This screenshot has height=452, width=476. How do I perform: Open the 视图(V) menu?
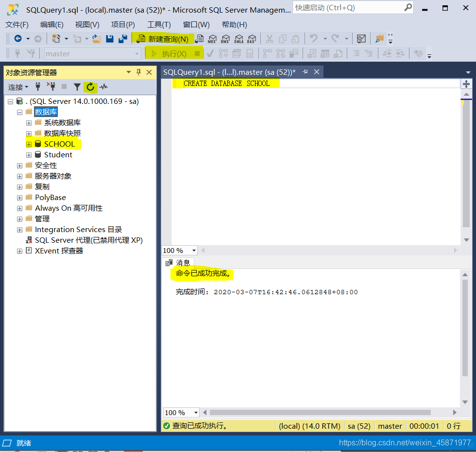click(x=87, y=25)
